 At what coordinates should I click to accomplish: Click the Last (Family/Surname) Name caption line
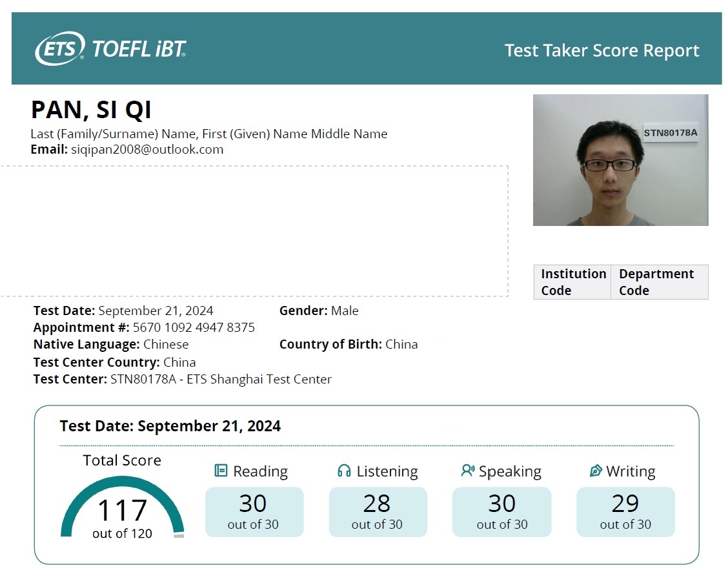coord(209,134)
